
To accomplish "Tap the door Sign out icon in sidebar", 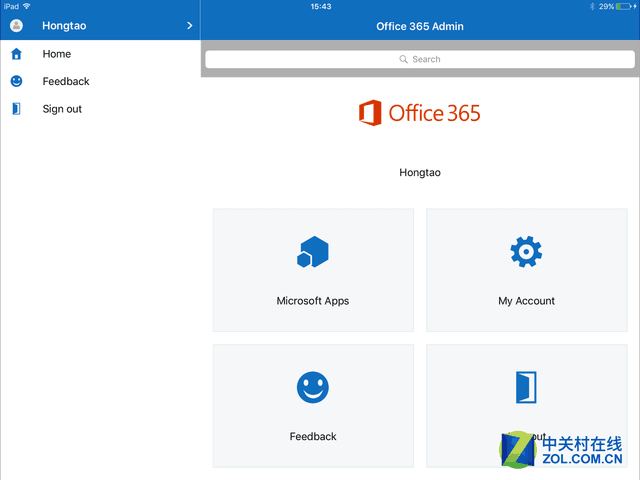I will (16, 109).
